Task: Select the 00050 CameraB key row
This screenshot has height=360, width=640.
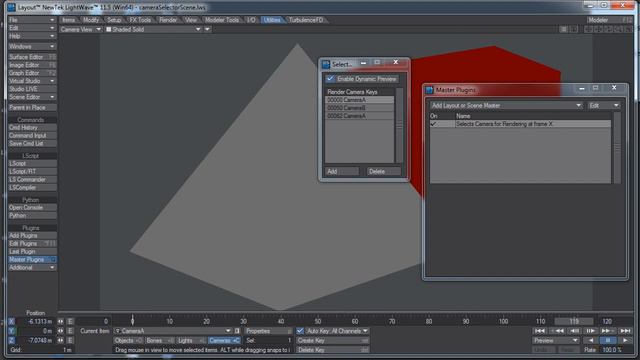Action: 359,108
